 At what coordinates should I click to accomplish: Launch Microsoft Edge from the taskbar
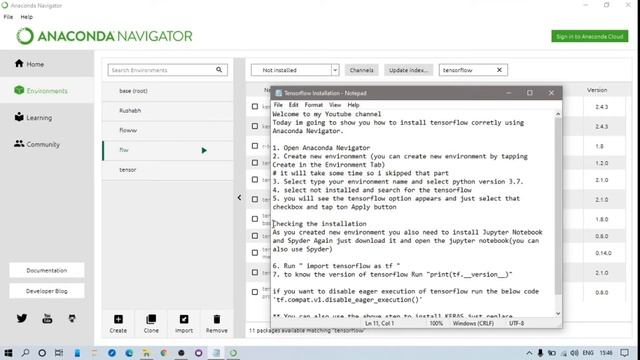pyautogui.click(x=129, y=353)
